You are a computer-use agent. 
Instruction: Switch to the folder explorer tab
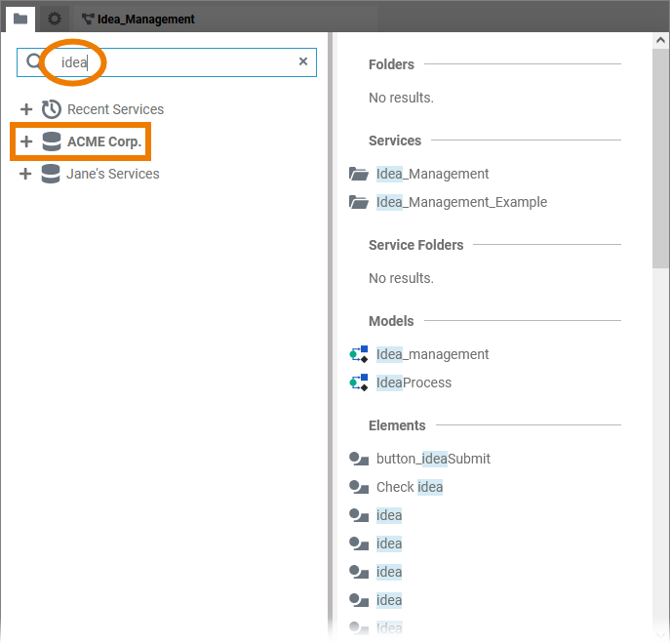pos(20,19)
